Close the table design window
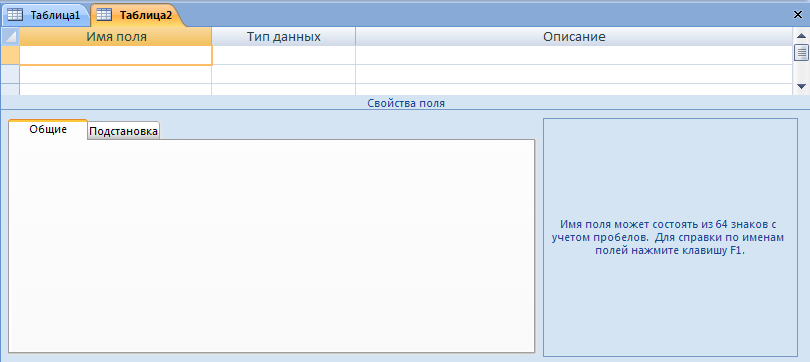810x362 pixels. point(798,15)
